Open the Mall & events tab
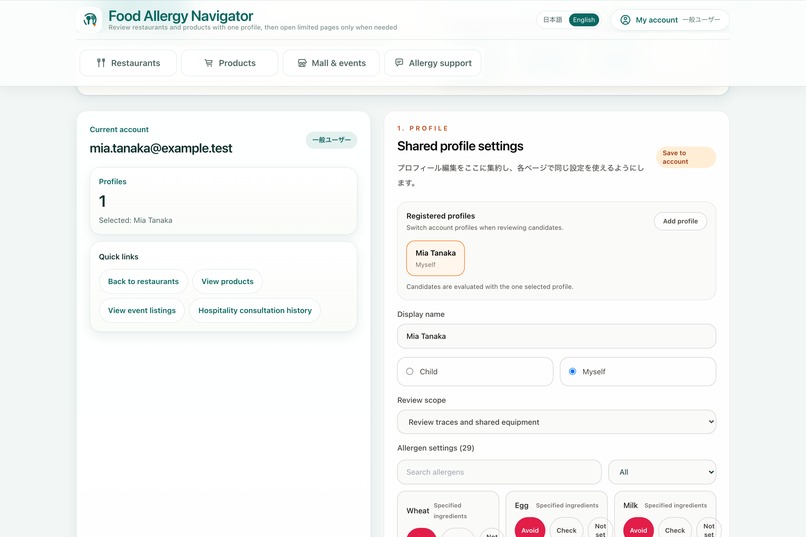806x537 pixels. [x=331, y=63]
